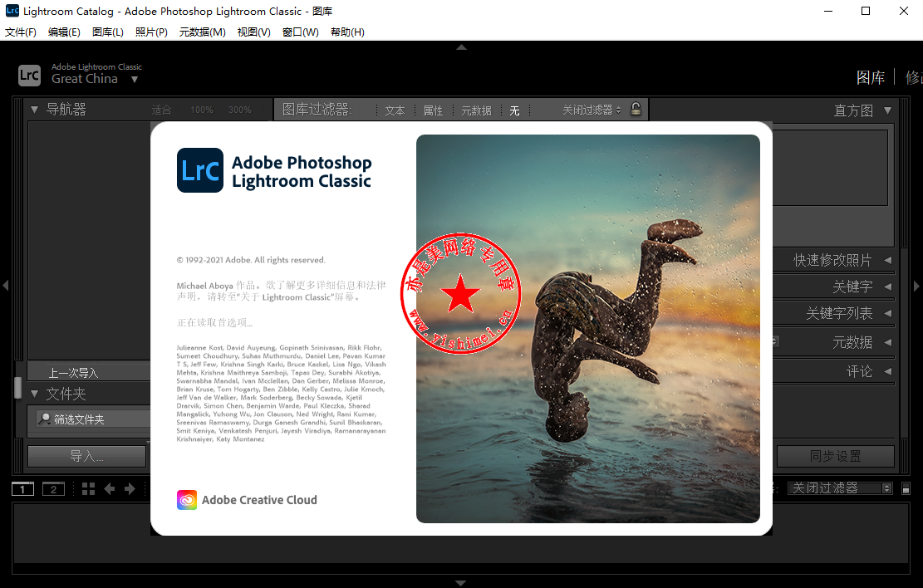
Task: Click the 'Adobe Creative Cloud' text
Action: [x=259, y=500]
